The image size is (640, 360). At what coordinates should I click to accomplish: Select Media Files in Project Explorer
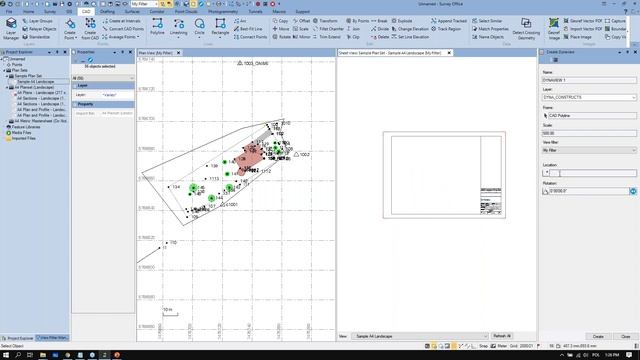pos(18,133)
